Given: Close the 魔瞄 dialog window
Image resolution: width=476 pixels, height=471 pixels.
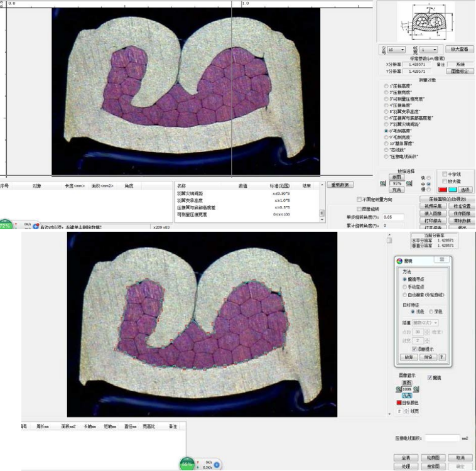Looking at the screenshot, I should (x=441, y=260).
